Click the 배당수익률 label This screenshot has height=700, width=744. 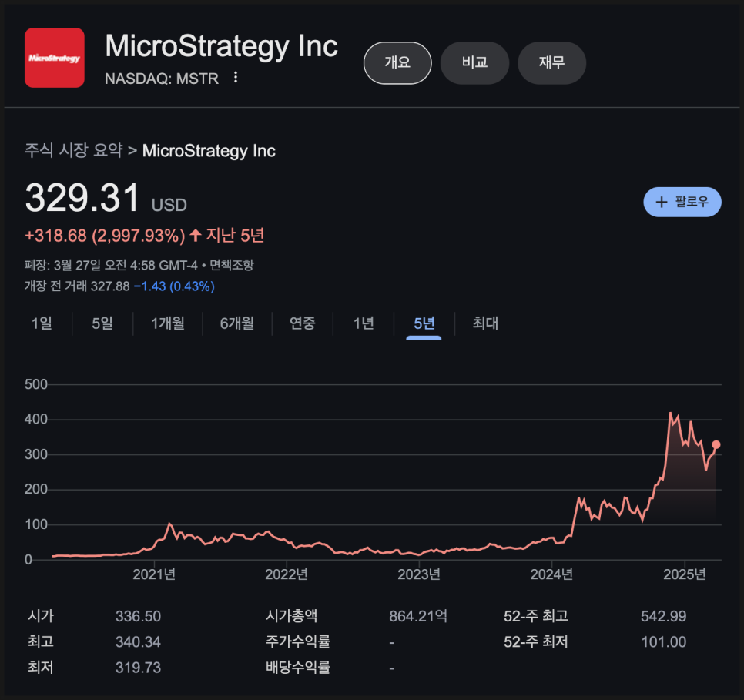pyautogui.click(x=298, y=668)
